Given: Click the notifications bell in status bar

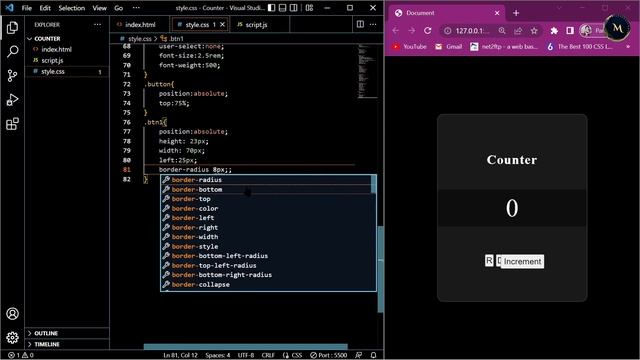Looking at the screenshot, I should pos(373,355).
